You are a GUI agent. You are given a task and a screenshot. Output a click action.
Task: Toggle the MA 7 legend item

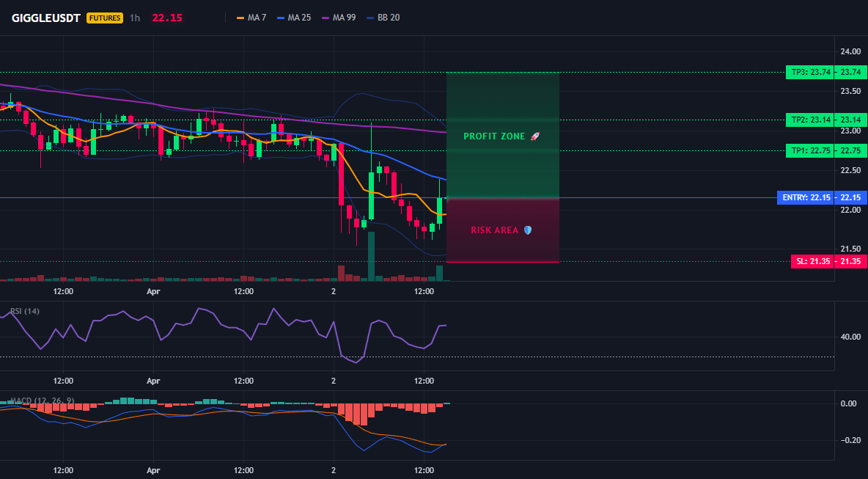pyautogui.click(x=251, y=18)
